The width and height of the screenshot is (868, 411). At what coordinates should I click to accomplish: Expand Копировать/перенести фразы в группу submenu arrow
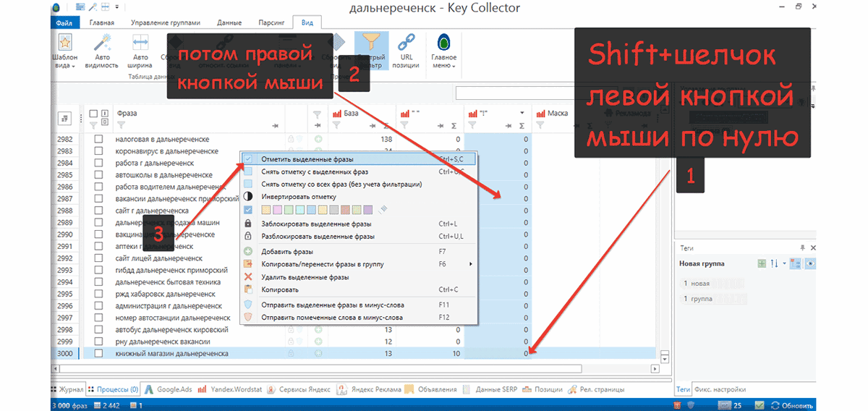click(x=471, y=264)
